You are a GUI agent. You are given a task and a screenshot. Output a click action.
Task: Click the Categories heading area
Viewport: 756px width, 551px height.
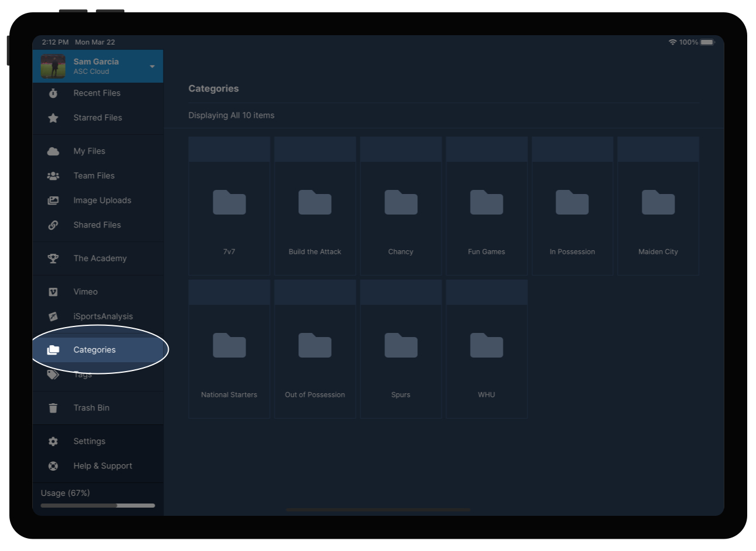click(213, 88)
